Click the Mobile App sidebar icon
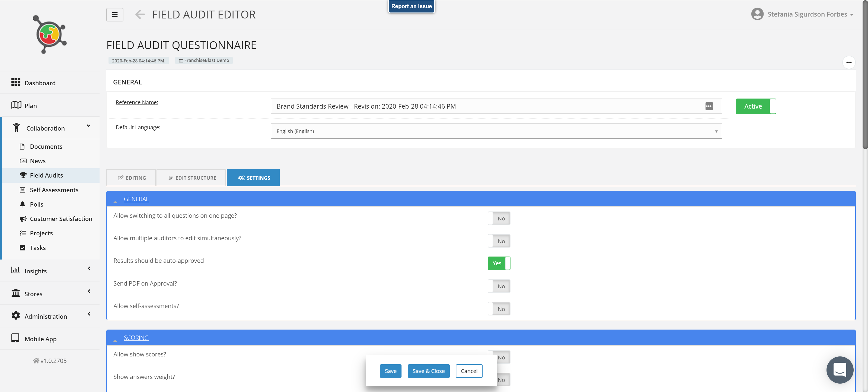This screenshot has width=868, height=392. [x=15, y=338]
